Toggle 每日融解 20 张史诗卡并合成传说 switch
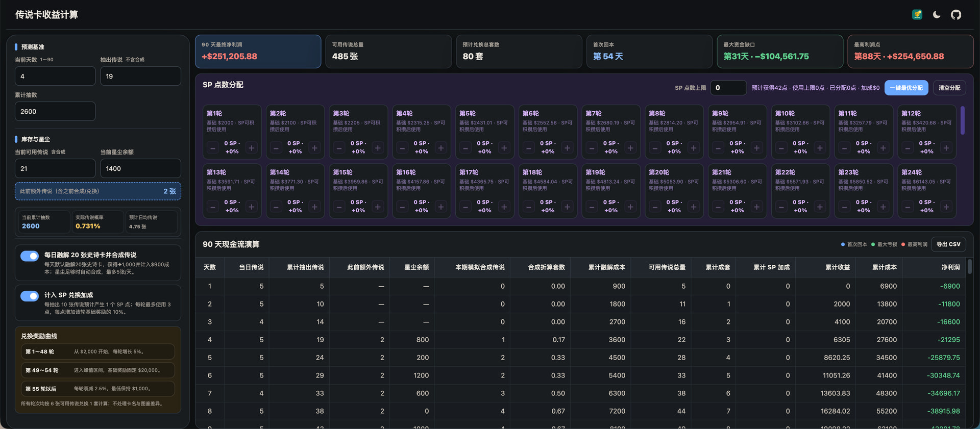This screenshot has height=429, width=980. [x=30, y=256]
